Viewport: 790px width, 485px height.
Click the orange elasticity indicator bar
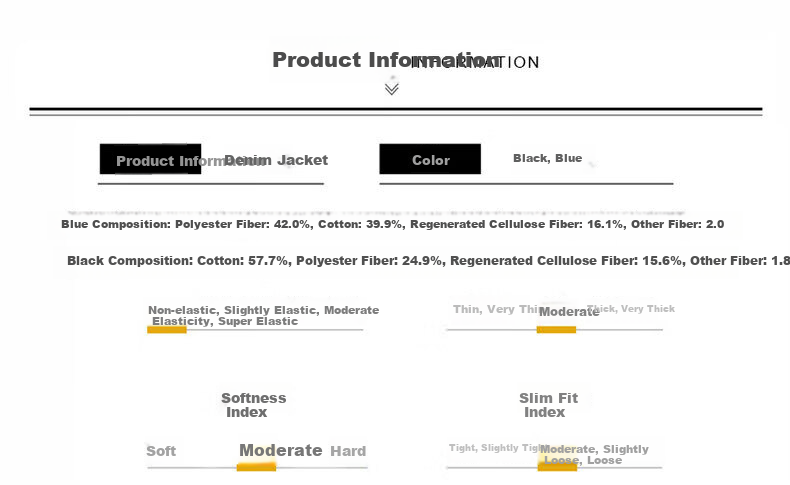click(167, 330)
